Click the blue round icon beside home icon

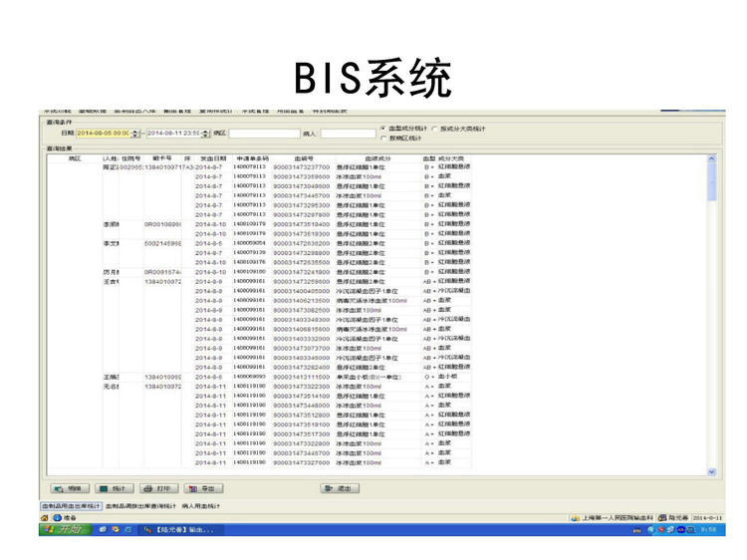pyautogui.click(x=57, y=517)
